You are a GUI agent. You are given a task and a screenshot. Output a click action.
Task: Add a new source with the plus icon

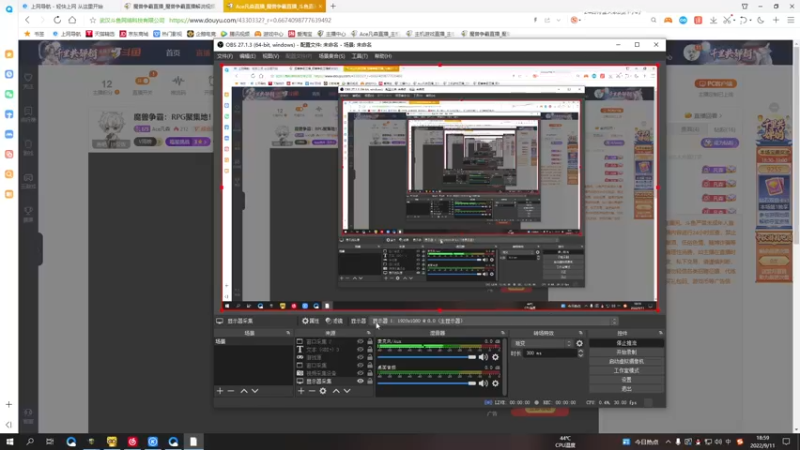click(x=301, y=391)
